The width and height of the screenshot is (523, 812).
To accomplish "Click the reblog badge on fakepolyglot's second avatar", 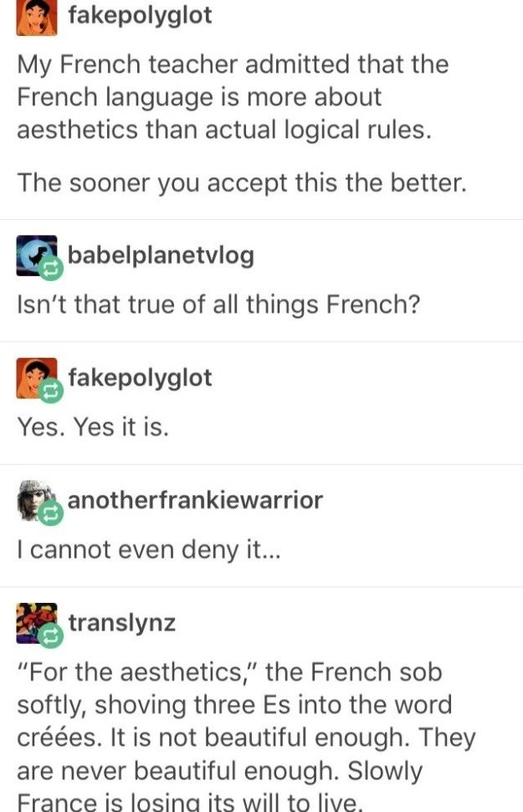I will [x=51, y=391].
